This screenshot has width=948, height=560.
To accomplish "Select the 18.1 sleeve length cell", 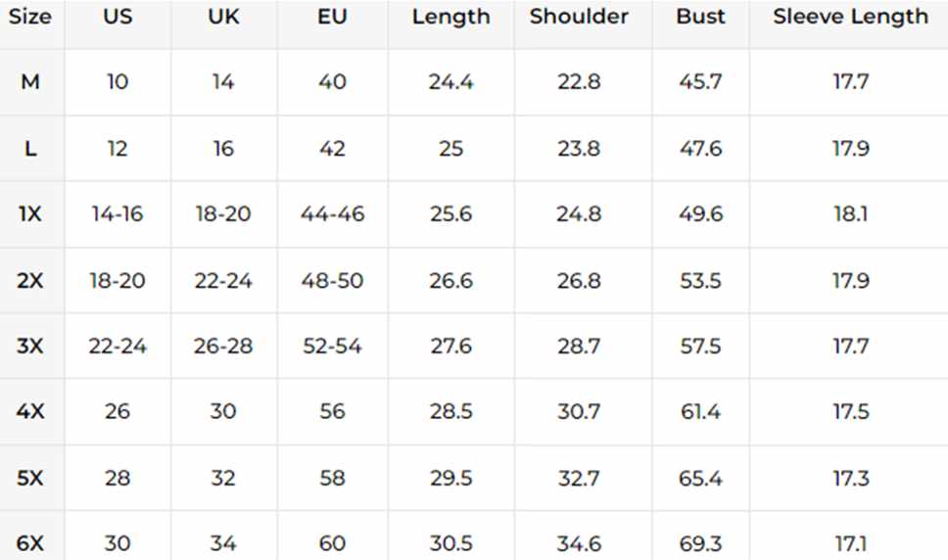I will click(x=851, y=213).
